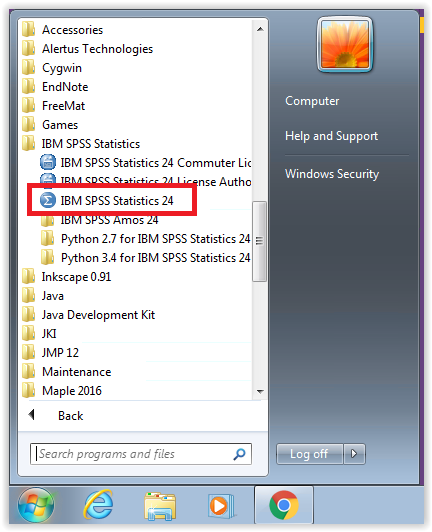This screenshot has height=532, width=432.
Task: Select the IBM SPSS Statistics folder label
Action: point(91,144)
